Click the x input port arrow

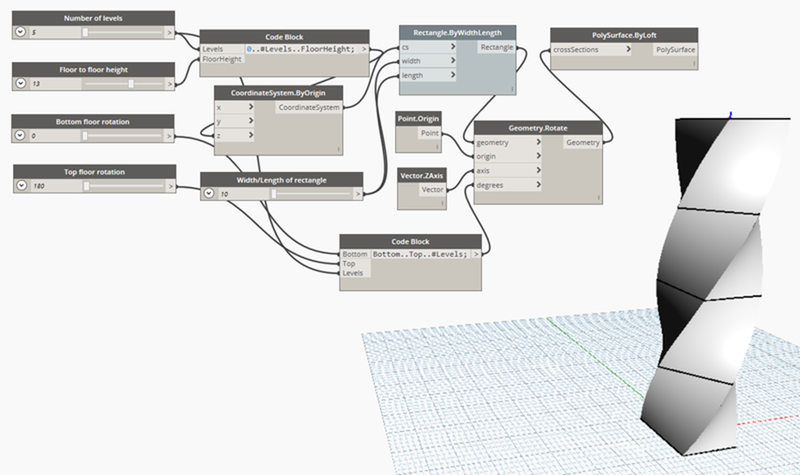pos(251,107)
